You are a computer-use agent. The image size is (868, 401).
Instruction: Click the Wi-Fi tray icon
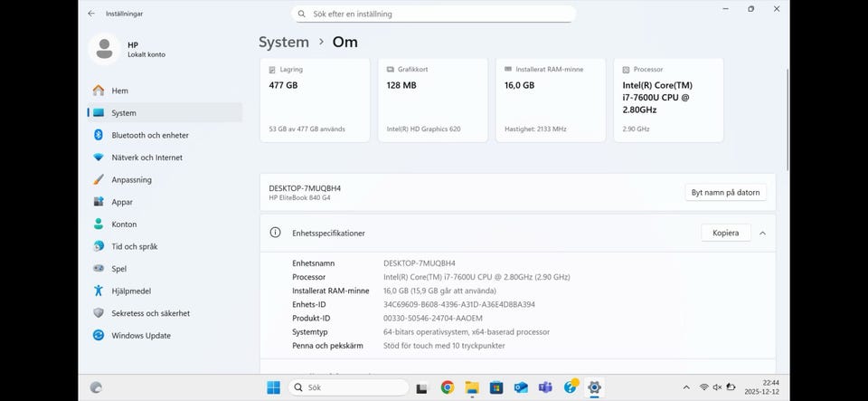pyautogui.click(x=704, y=387)
